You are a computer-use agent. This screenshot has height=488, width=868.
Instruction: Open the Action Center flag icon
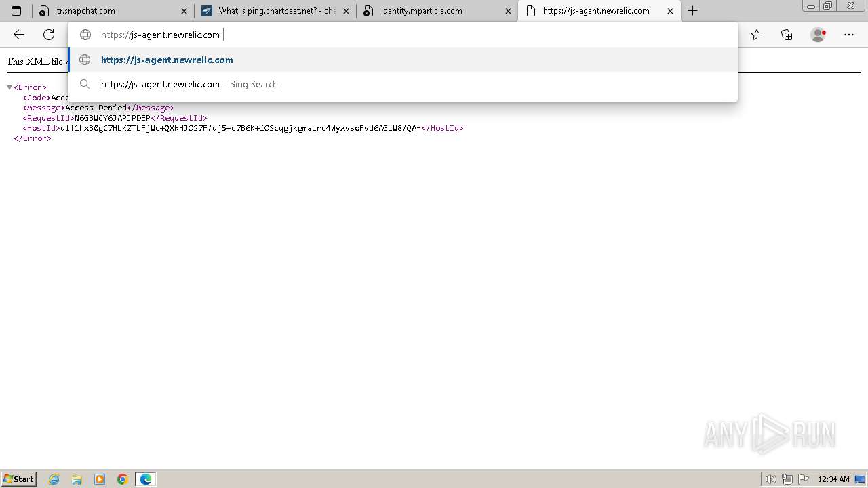click(x=804, y=479)
